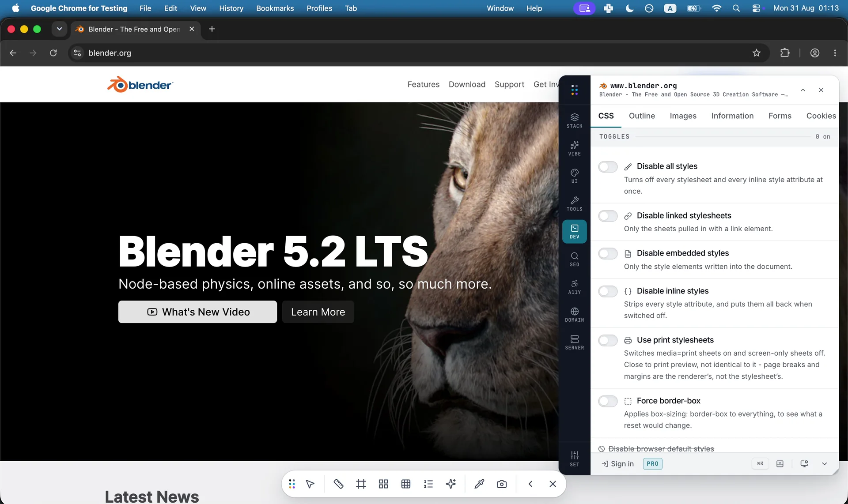
Task: Toggle Disable embedded styles switch
Action: 608,254
